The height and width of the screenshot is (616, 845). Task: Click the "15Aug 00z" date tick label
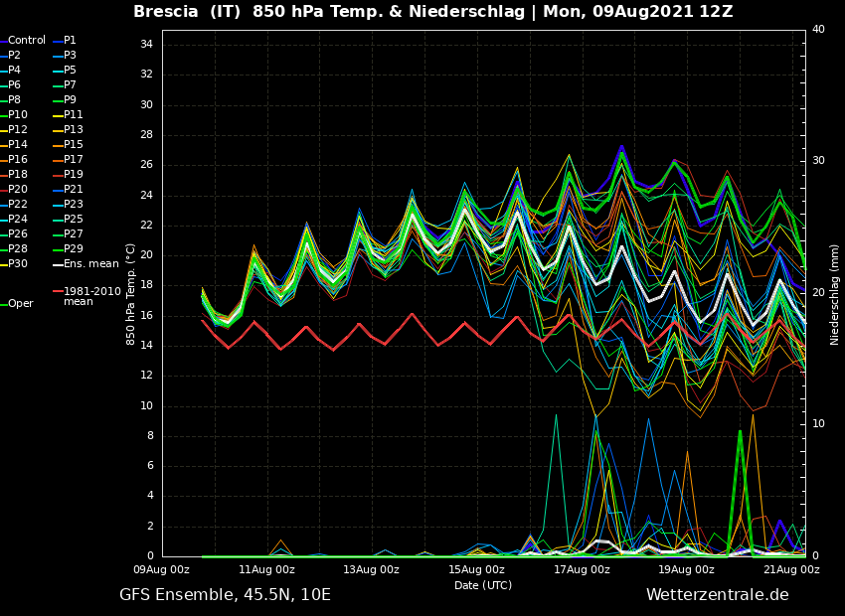(x=476, y=569)
